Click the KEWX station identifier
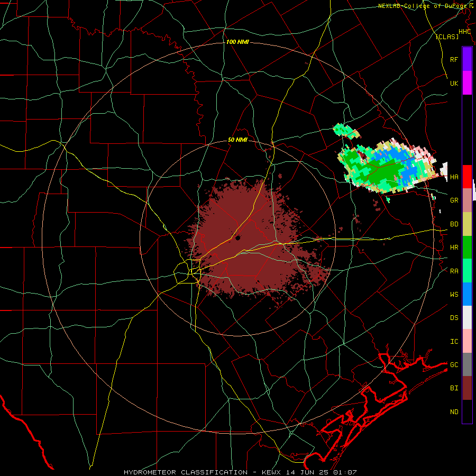 pyautogui.click(x=271, y=472)
